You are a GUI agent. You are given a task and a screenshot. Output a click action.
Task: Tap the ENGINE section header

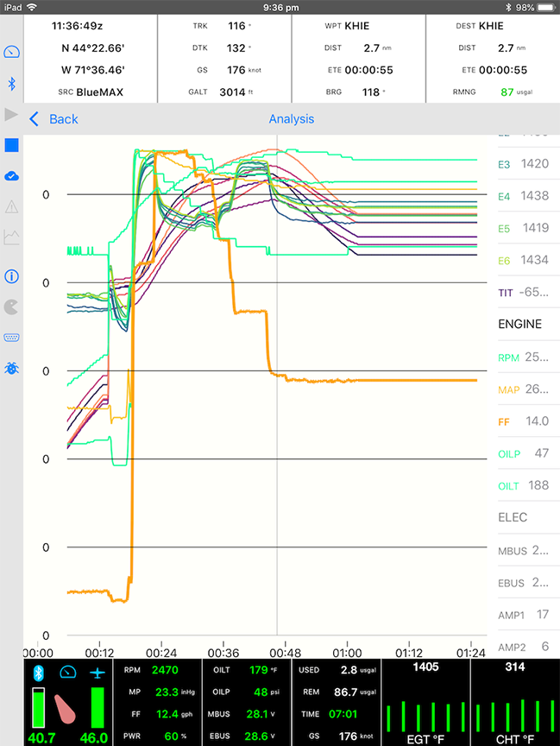[520, 324]
